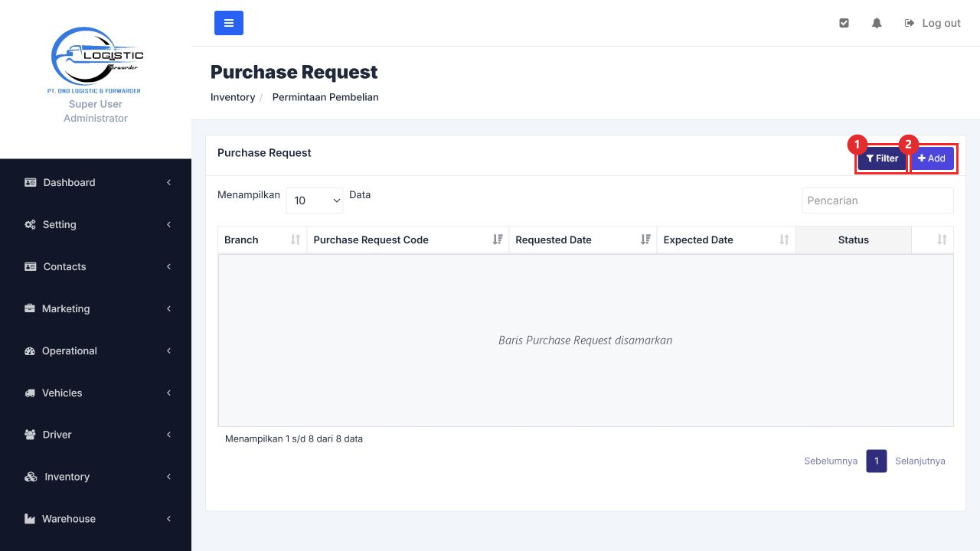Click the Inventory boxes icon

31,477
